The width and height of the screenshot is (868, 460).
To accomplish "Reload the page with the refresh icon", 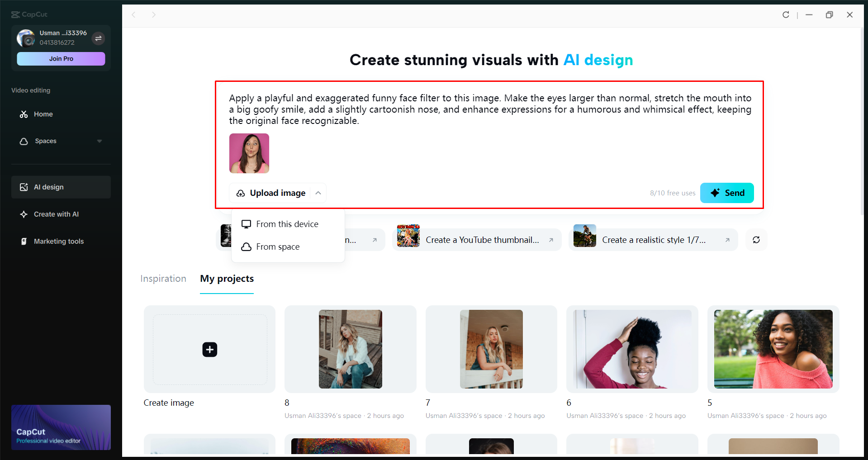I will (785, 14).
